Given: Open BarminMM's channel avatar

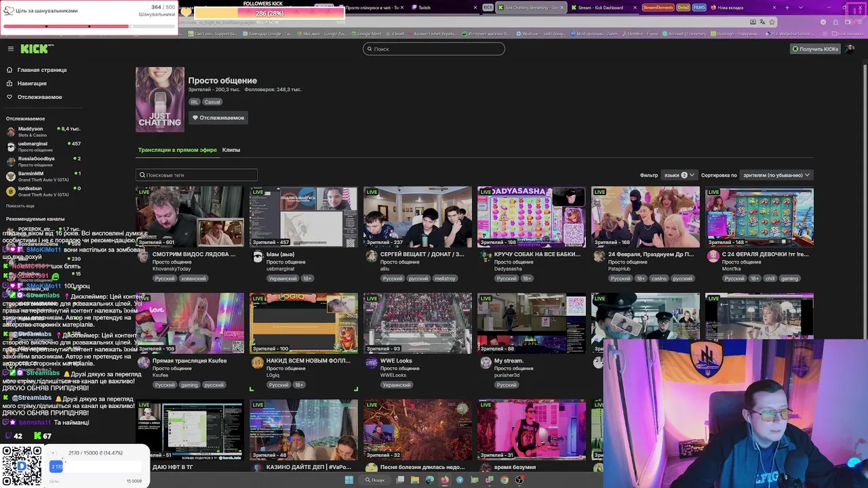Looking at the screenshot, I should [11, 176].
